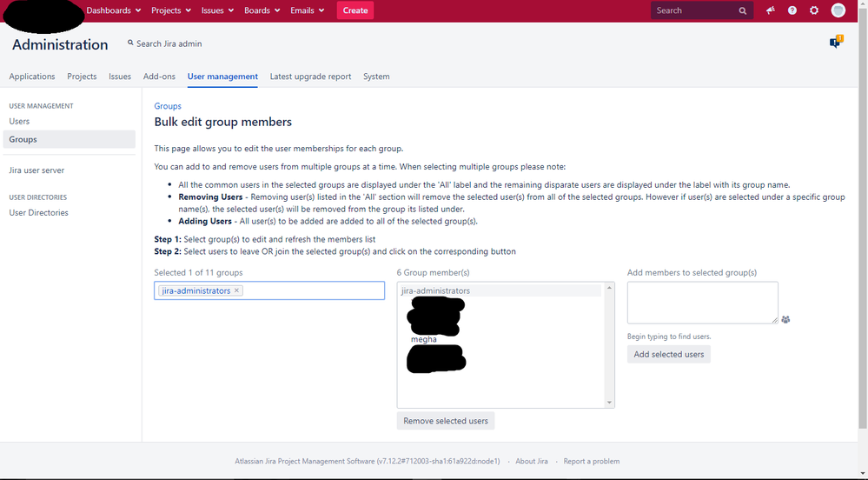Open the About Jira footer link

532,461
